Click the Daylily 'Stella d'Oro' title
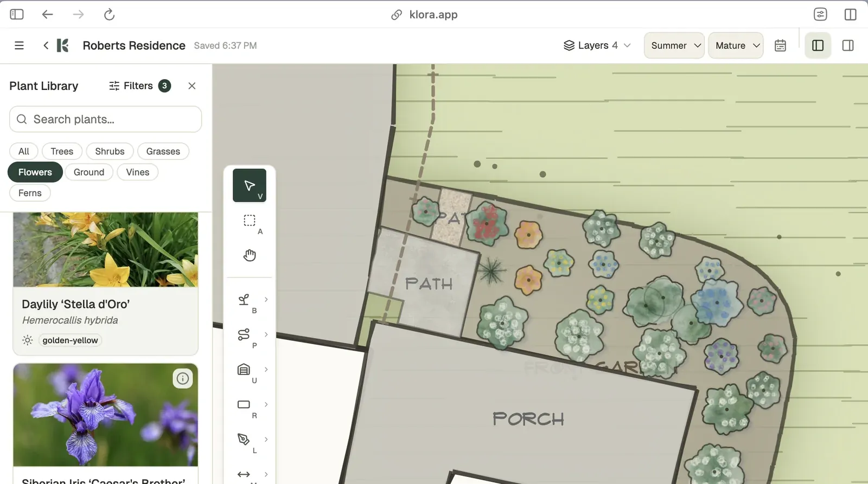The image size is (868, 484). point(75,304)
